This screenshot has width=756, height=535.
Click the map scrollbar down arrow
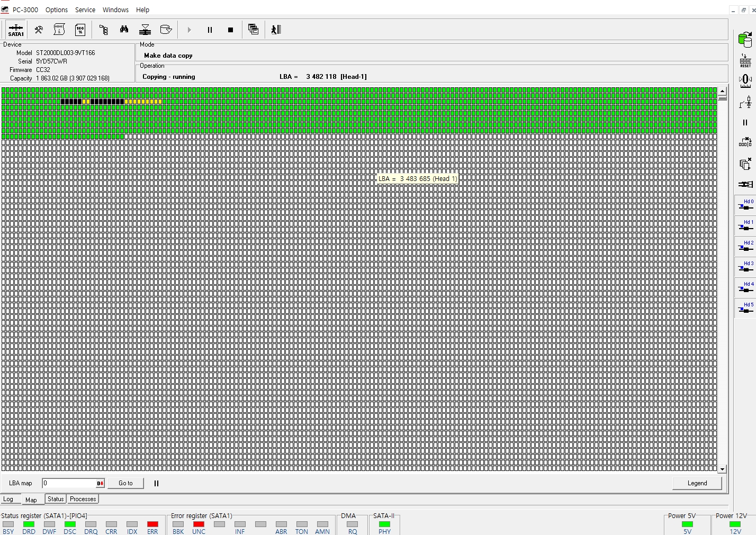(x=722, y=469)
